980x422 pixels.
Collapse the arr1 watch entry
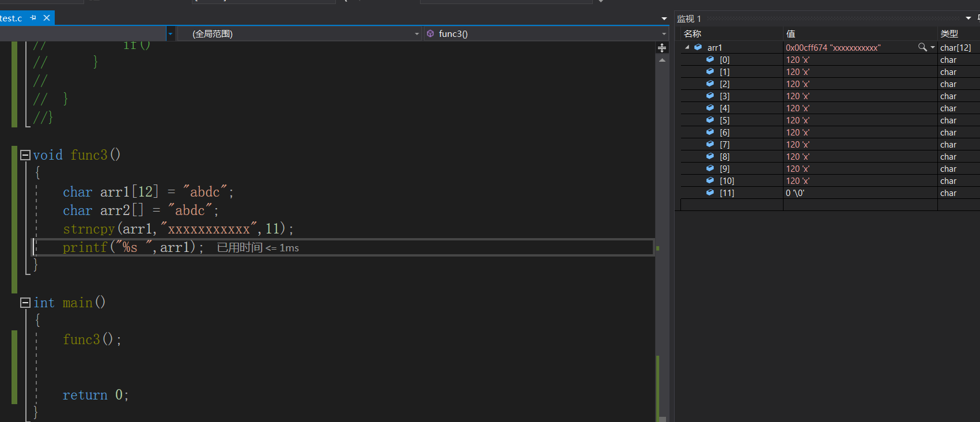click(687, 47)
